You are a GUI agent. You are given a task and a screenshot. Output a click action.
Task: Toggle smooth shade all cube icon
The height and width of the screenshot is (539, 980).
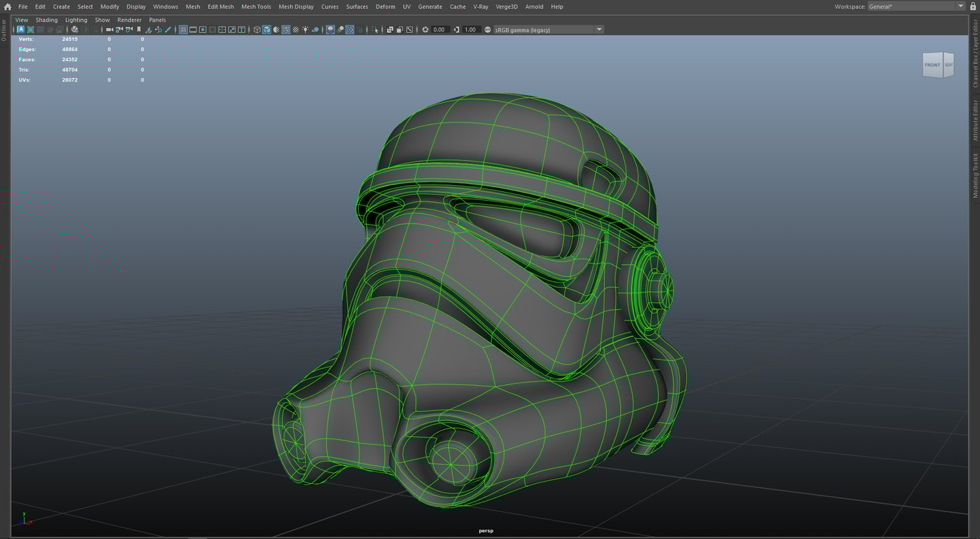point(267,30)
